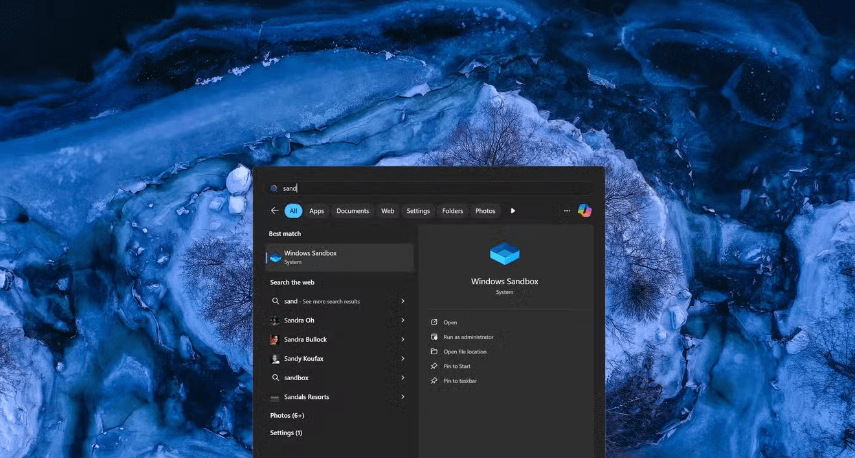Switch to the Web filter tab
Screen dimensions: 855x458
[387, 211]
